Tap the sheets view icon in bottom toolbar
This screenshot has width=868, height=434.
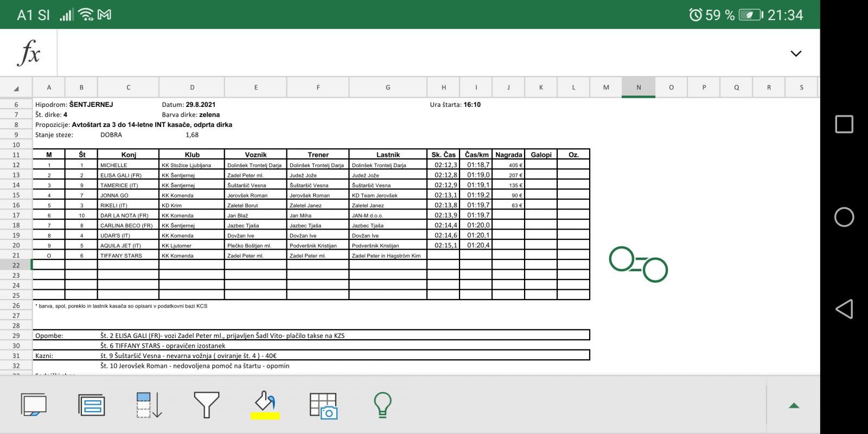[x=34, y=405]
